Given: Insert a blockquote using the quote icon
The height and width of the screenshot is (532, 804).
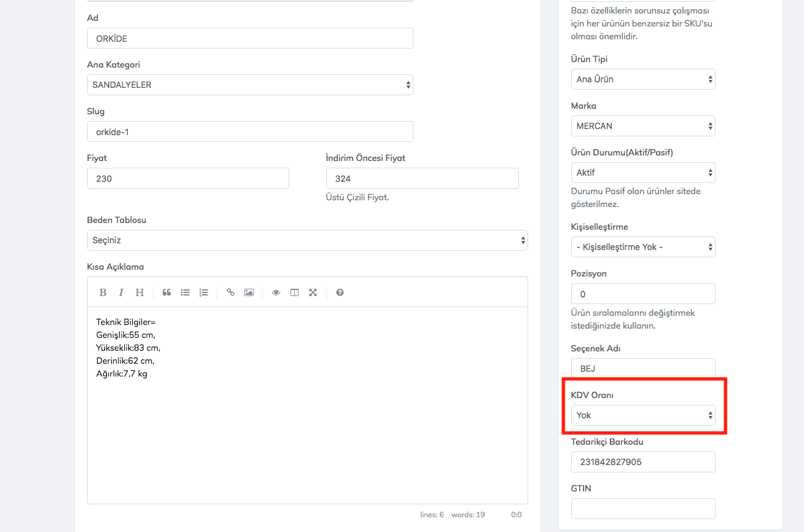Looking at the screenshot, I should (166, 292).
